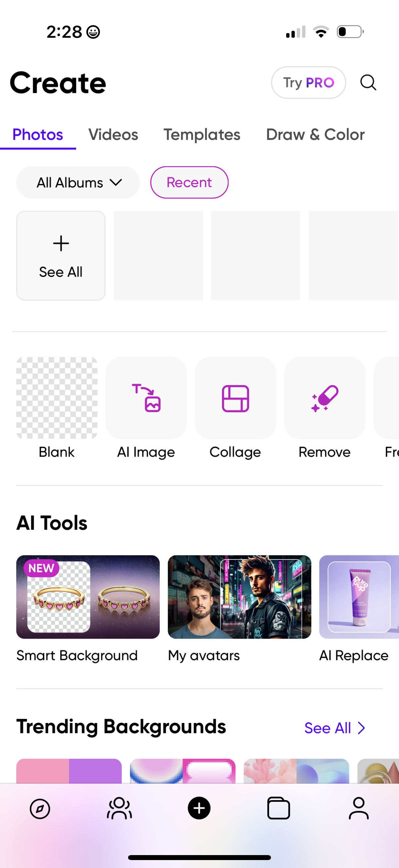
Task: Tap the search magnifier icon
Action: [x=368, y=82]
